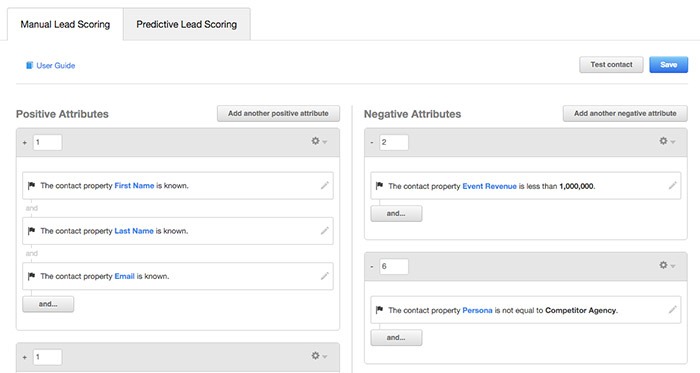
Task: Edit score field for First Name attribute group
Action: tap(47, 142)
